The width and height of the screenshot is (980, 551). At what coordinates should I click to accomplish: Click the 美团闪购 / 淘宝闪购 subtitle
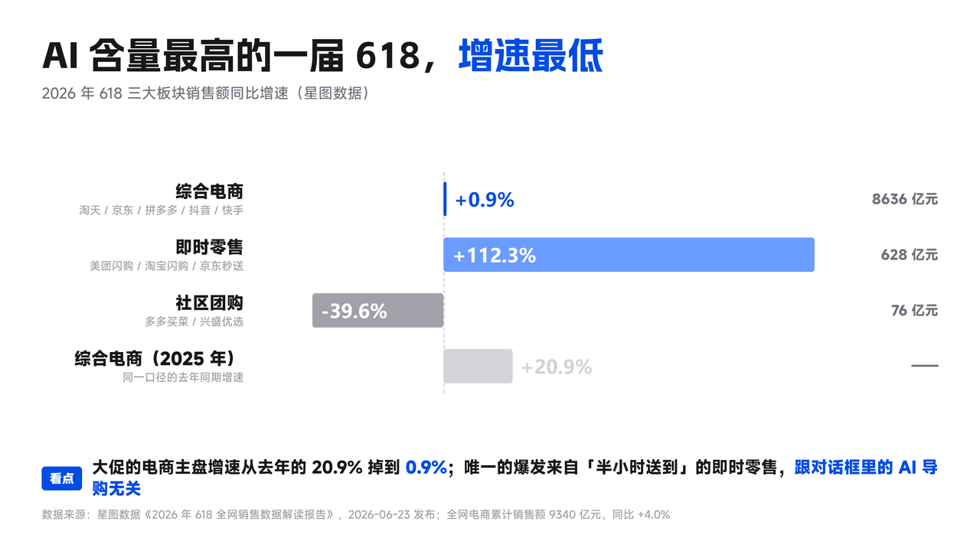tap(167, 266)
